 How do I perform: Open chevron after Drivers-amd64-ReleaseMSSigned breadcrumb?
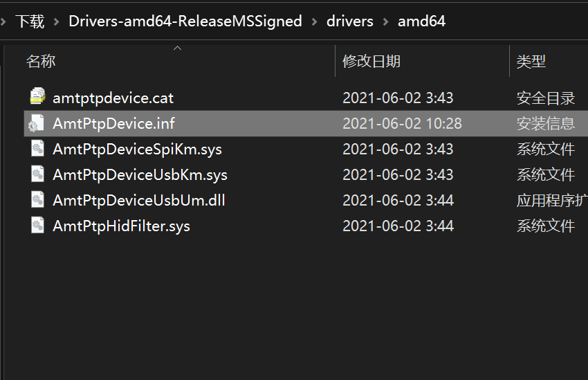tap(315, 21)
